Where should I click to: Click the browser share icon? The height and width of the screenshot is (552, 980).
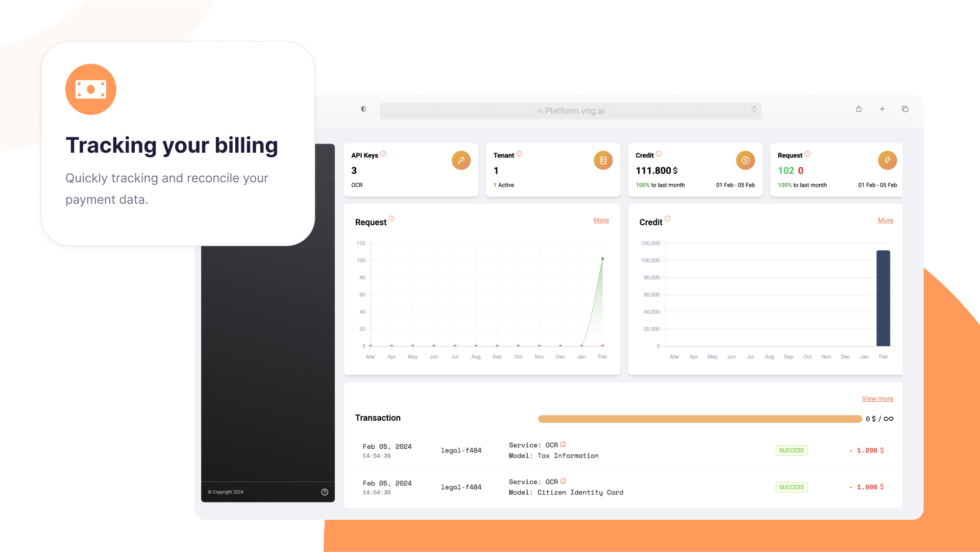[x=859, y=109]
